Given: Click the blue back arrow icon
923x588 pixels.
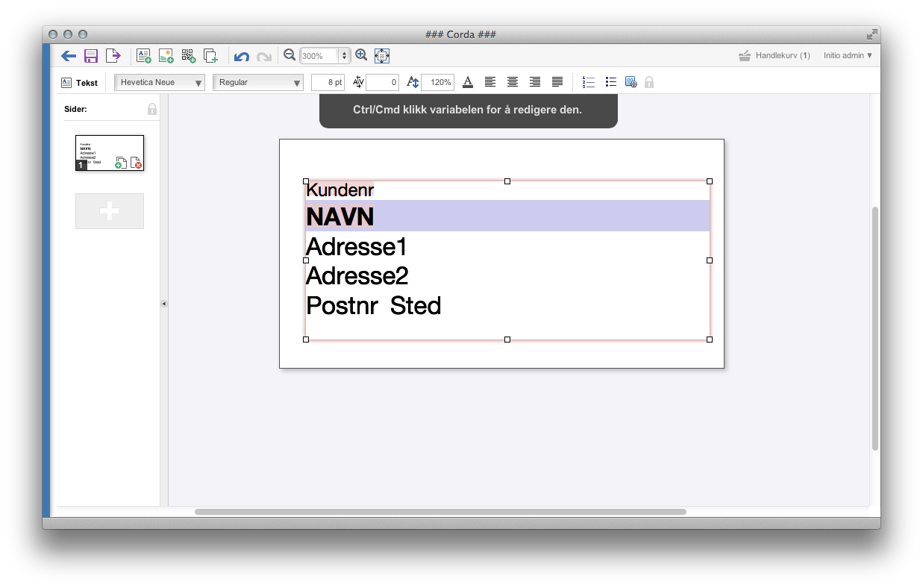Looking at the screenshot, I should [x=69, y=56].
